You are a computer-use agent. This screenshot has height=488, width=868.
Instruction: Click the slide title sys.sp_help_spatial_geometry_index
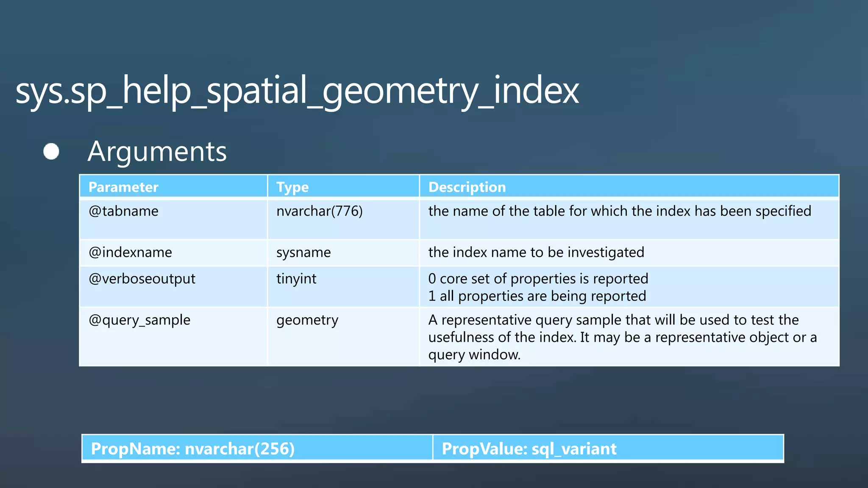[297, 90]
